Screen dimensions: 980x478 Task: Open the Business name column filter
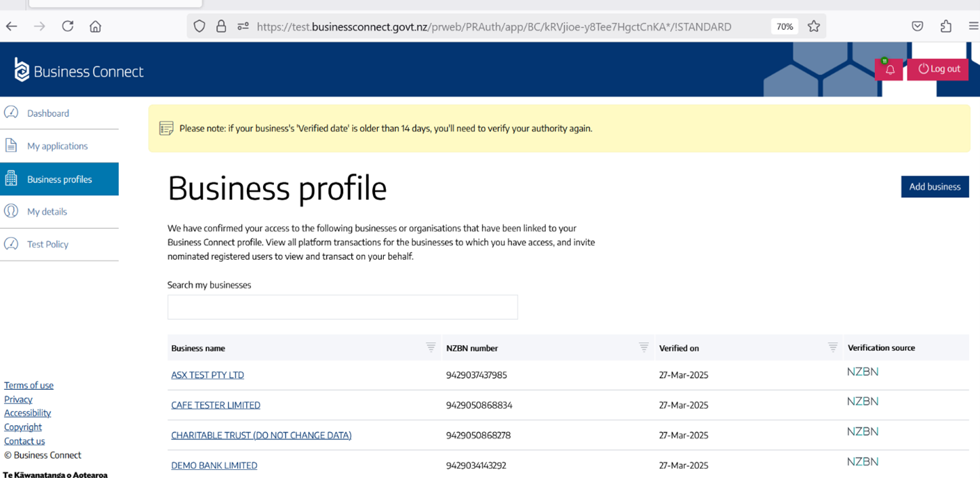pos(431,347)
